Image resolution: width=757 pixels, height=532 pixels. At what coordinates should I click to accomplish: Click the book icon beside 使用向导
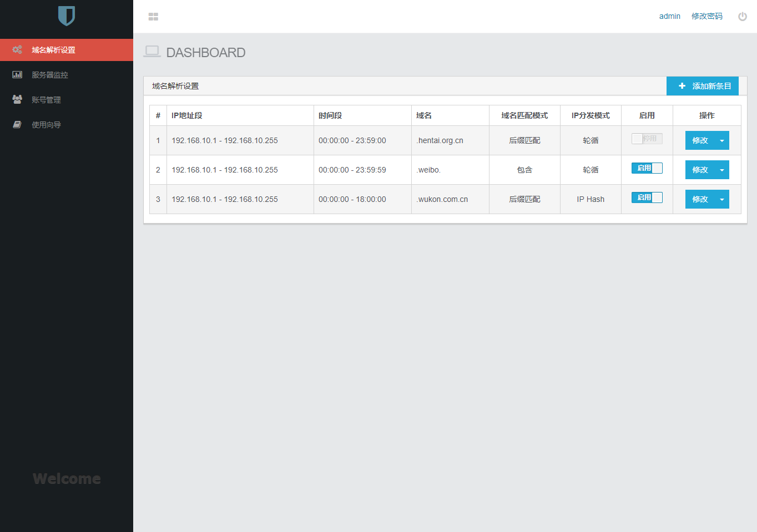17,124
